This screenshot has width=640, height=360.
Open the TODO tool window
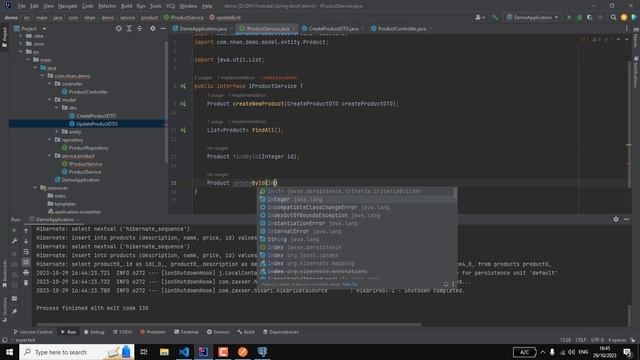(122, 332)
